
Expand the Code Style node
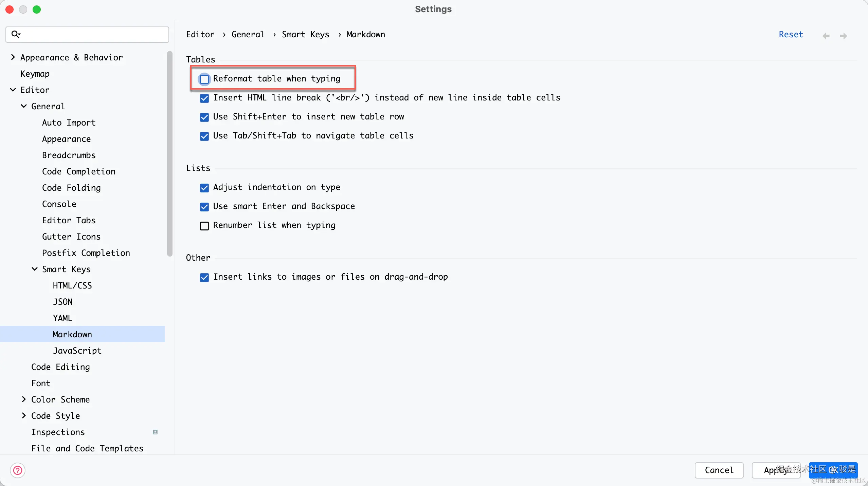click(x=24, y=416)
